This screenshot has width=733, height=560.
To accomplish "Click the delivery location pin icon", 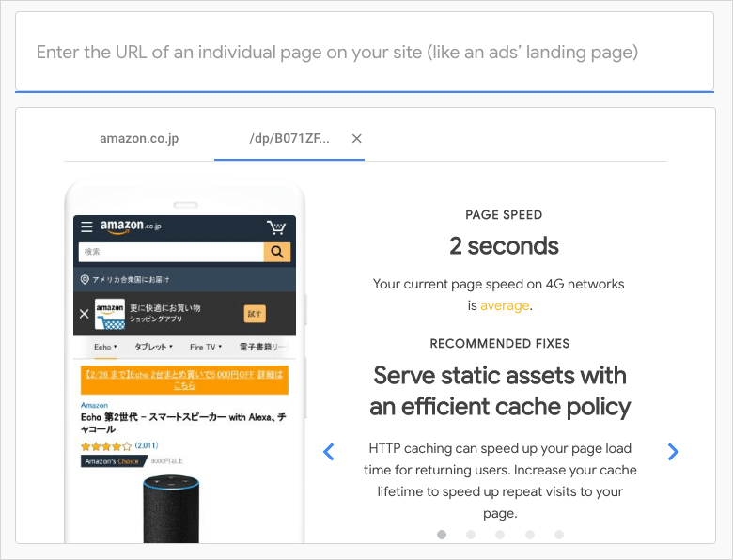I will (x=85, y=280).
